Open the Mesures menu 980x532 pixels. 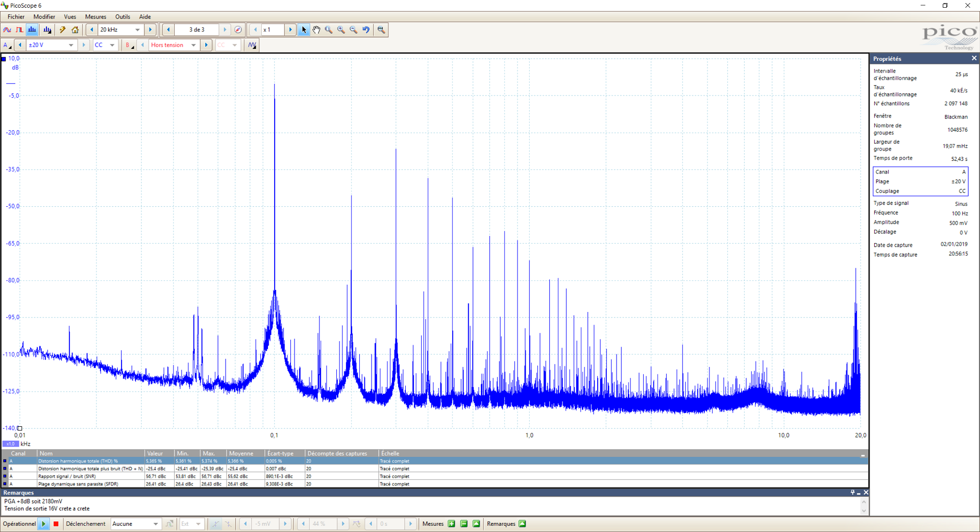pos(95,17)
